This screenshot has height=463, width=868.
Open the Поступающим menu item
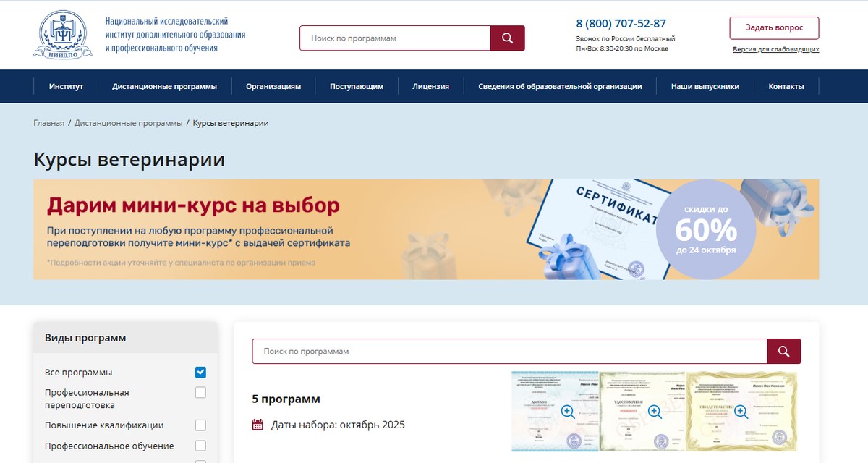(x=357, y=86)
